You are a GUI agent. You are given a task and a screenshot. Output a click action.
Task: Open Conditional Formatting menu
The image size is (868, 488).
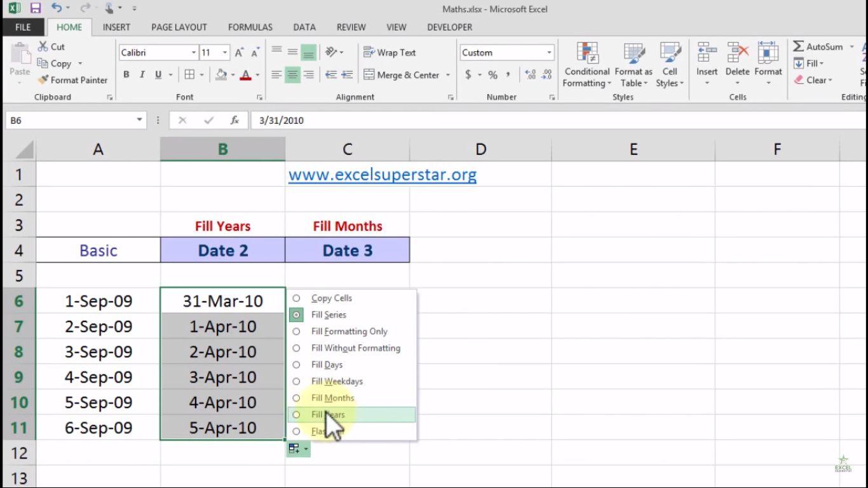[587, 65]
